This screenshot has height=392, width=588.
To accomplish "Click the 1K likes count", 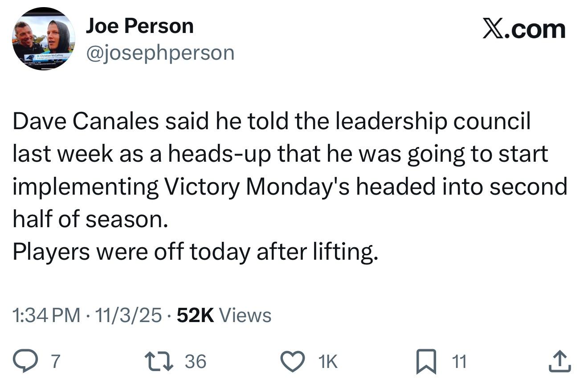I will pos(329,361).
